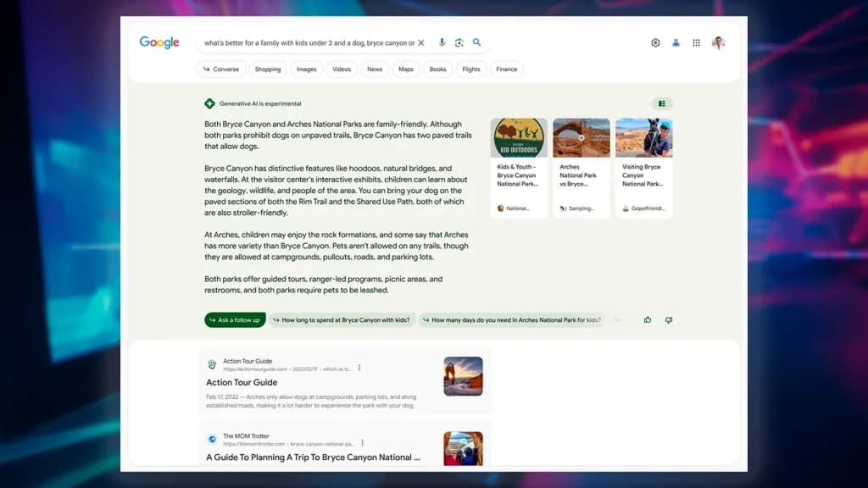Open Search settings via the gear icon
This screenshot has height=488, width=868.
point(655,42)
